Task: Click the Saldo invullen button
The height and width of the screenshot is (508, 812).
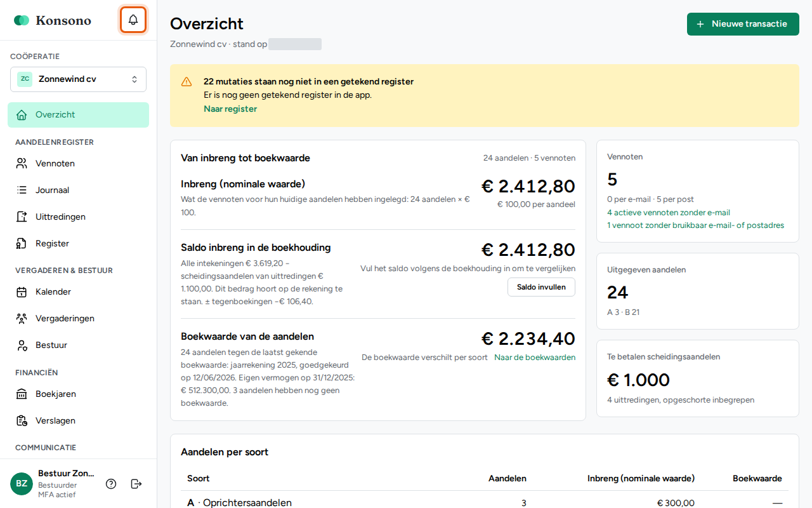Action: click(541, 287)
